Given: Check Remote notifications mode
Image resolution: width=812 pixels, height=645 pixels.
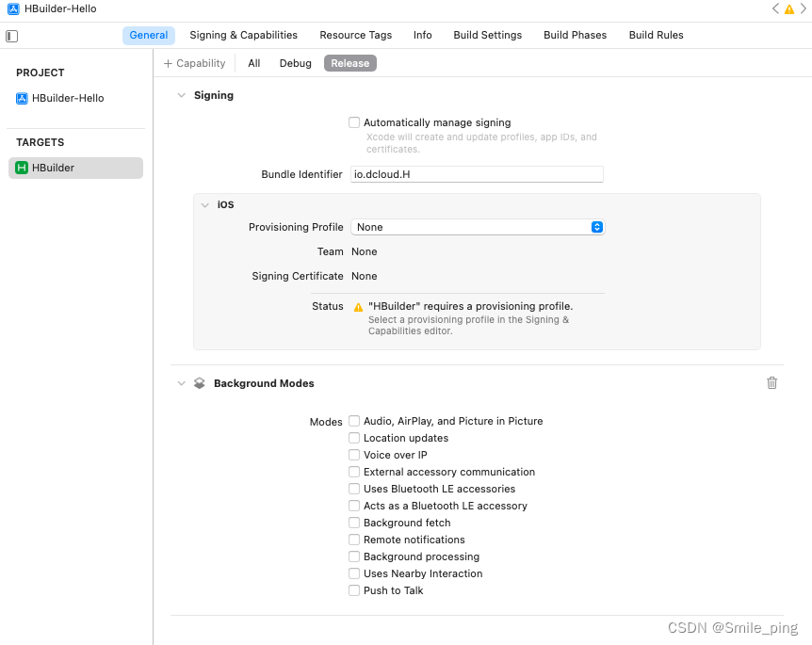Looking at the screenshot, I should 354,540.
